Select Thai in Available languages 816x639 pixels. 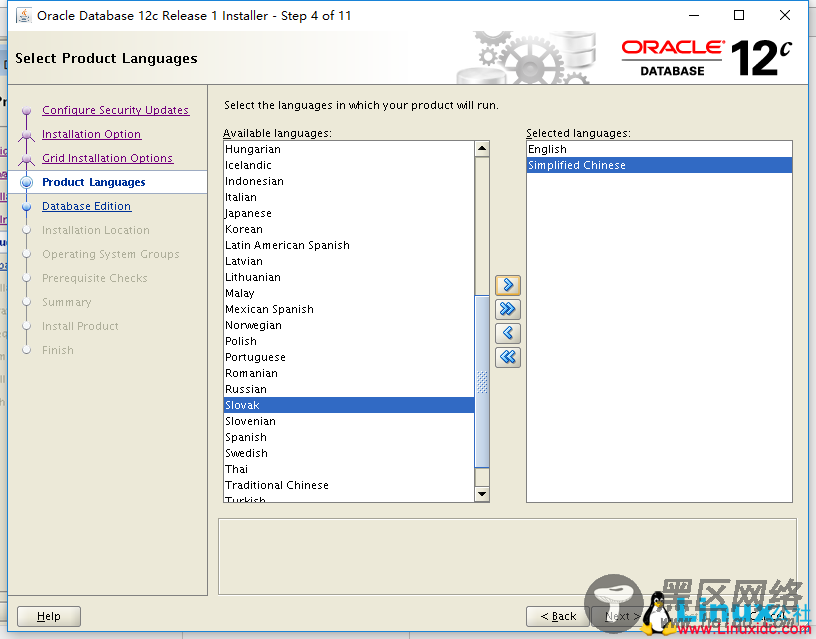pyautogui.click(x=349, y=469)
